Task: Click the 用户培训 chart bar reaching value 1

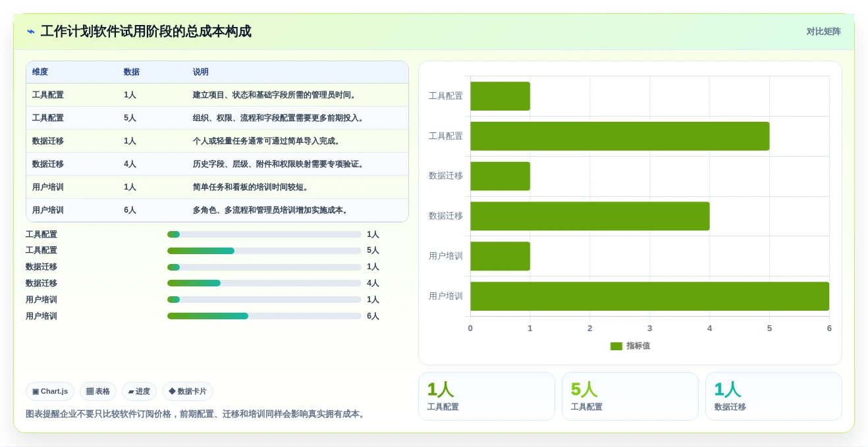Action: point(500,256)
